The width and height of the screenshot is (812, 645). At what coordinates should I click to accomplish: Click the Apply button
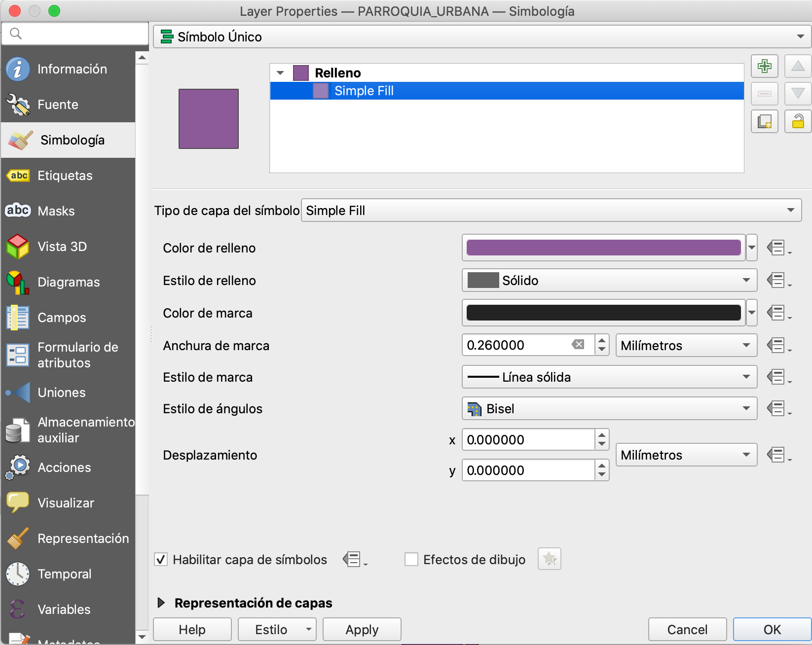coord(362,630)
